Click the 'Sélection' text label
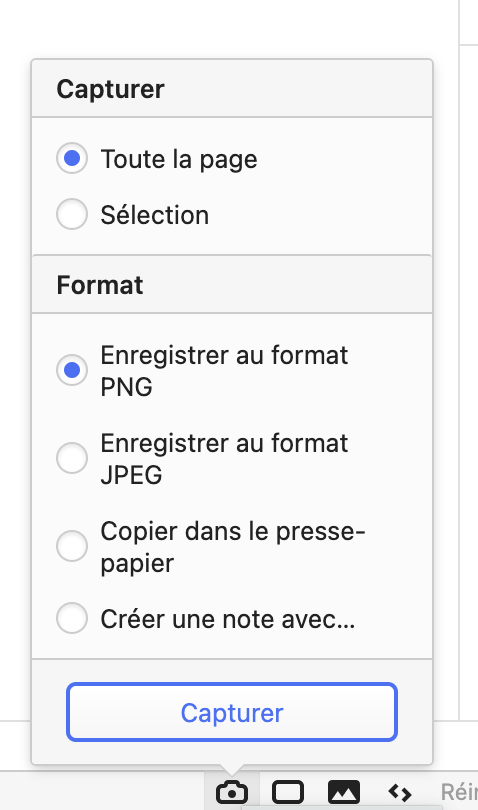Screen dimensions: 478x810 (155, 214)
